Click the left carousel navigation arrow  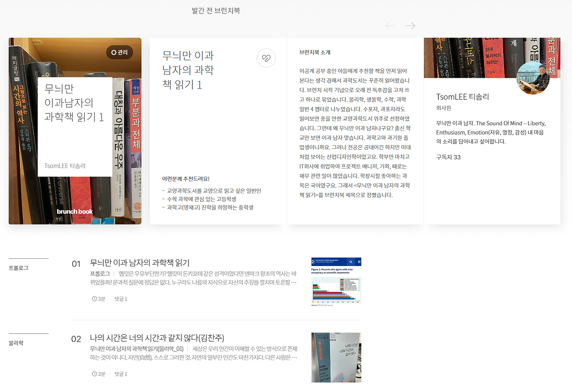click(x=390, y=25)
